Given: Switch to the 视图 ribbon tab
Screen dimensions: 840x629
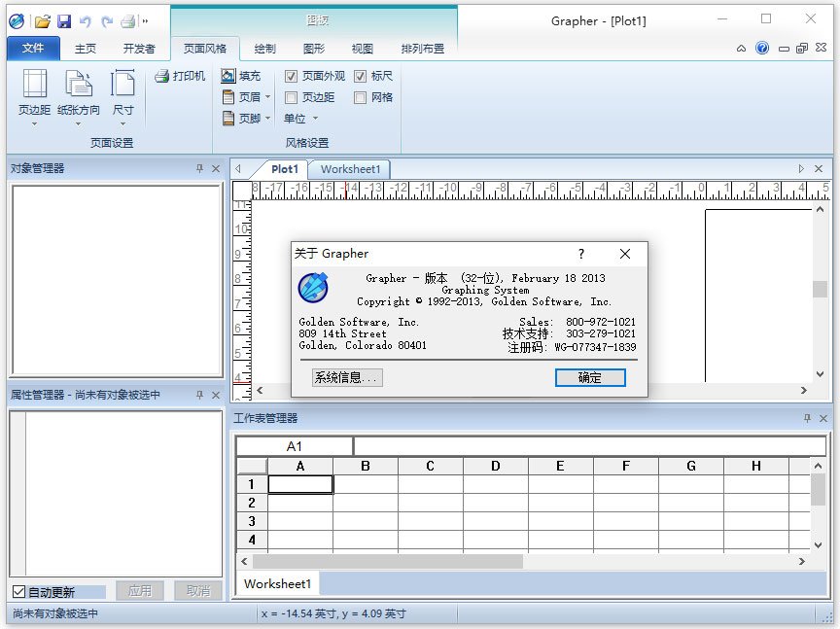Looking at the screenshot, I should 362,49.
